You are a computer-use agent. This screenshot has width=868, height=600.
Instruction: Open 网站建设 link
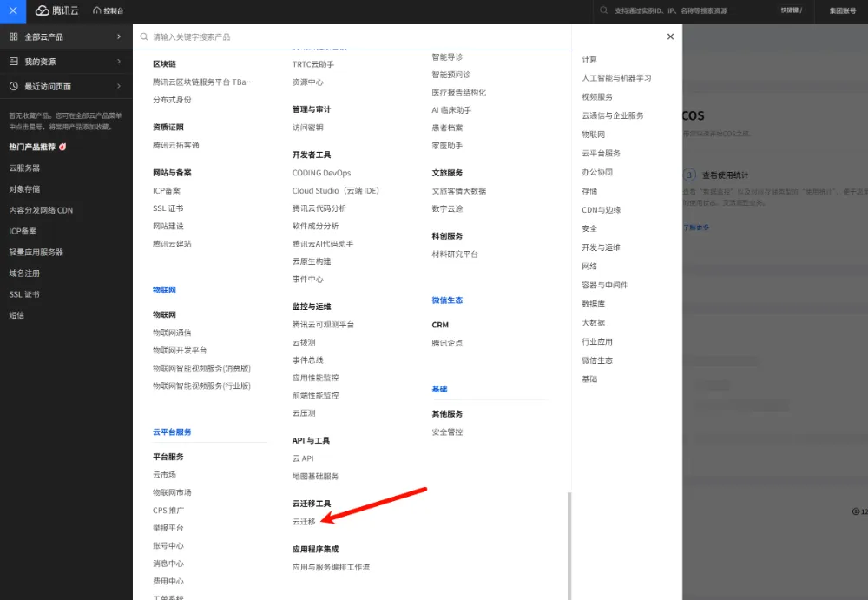coord(168,226)
